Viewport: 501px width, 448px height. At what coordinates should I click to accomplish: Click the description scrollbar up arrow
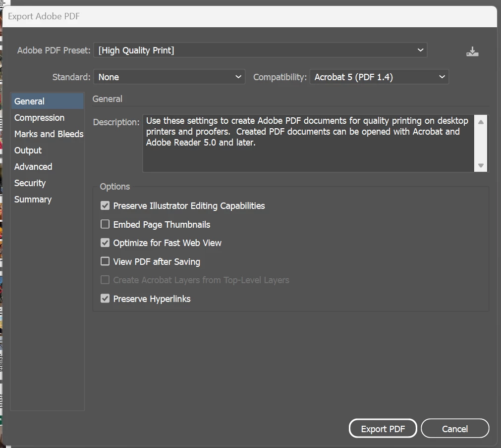[x=481, y=122]
